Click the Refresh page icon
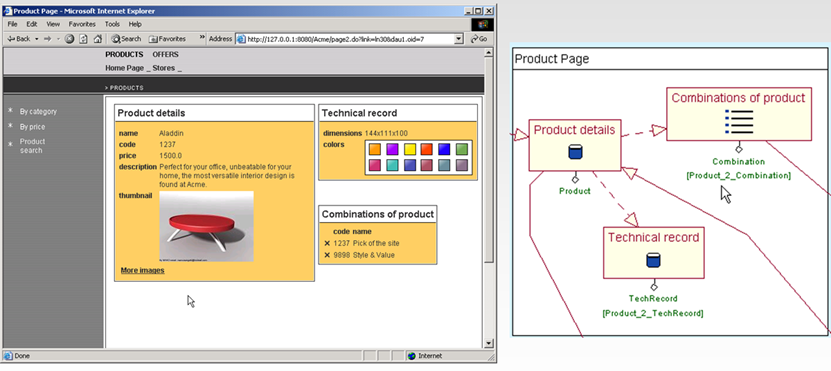Viewport: 831px width, 371px height. 84,39
